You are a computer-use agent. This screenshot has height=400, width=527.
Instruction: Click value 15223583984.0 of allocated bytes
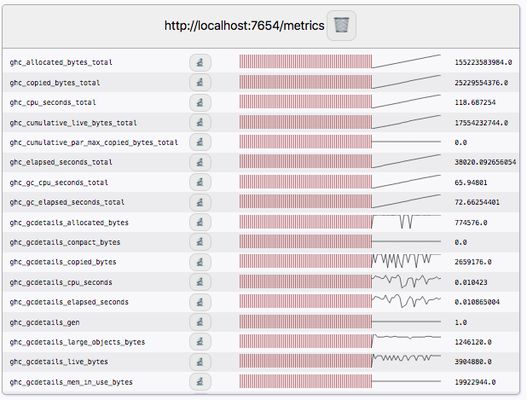(x=483, y=62)
